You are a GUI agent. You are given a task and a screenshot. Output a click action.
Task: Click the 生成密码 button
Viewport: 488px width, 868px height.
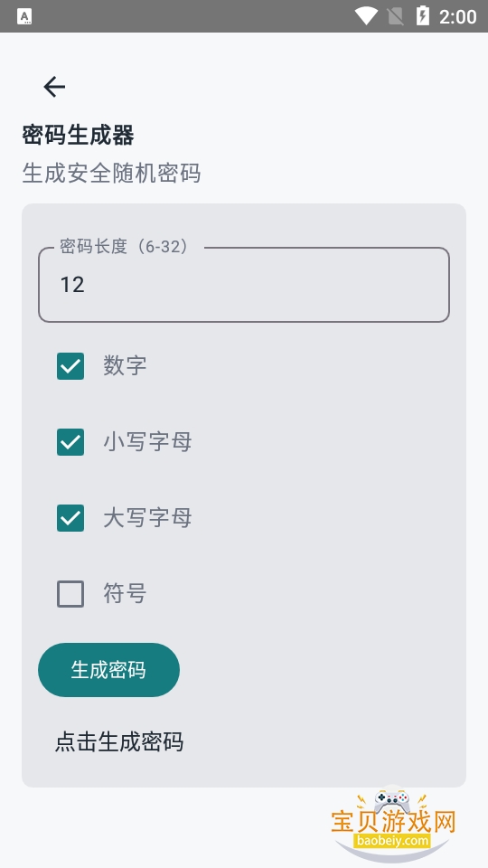[x=108, y=670]
